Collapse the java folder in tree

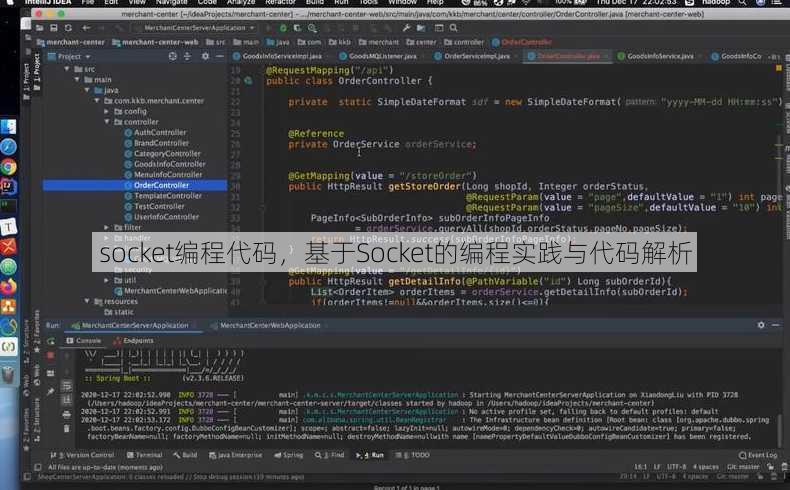tap(87, 90)
